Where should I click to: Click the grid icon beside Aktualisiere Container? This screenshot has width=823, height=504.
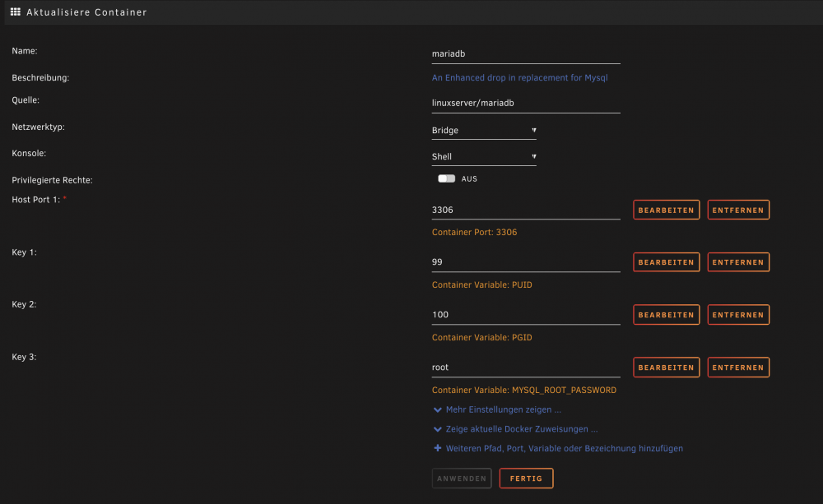[15, 12]
